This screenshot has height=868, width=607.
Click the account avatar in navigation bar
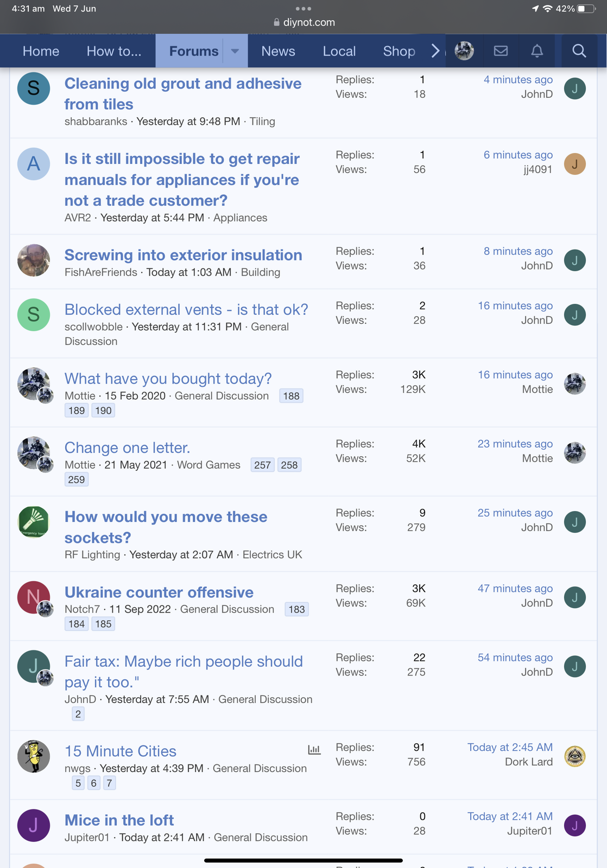pos(464,51)
